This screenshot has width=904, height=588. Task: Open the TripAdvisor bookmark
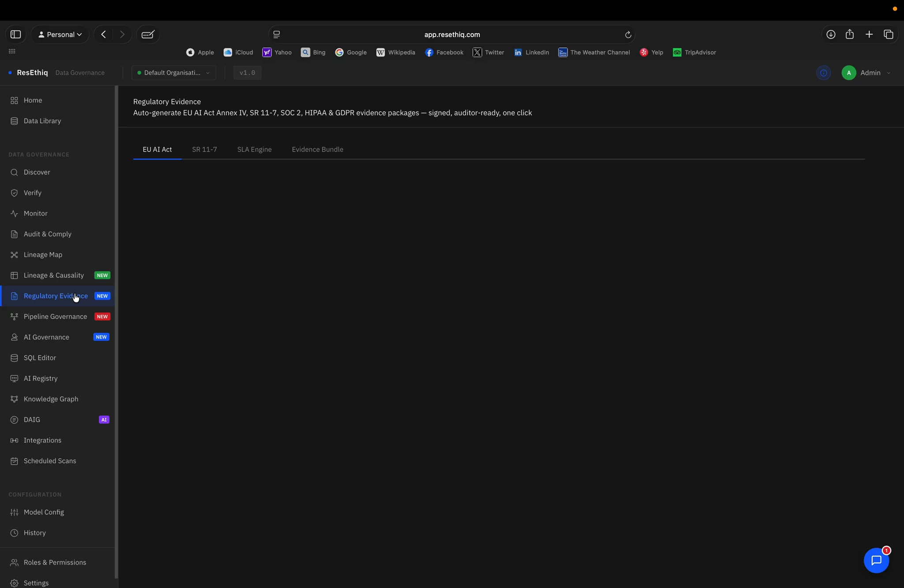coord(694,53)
